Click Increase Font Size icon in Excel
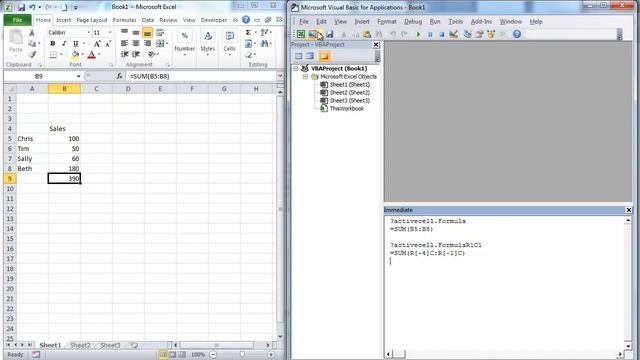The image size is (640, 360). click(x=97, y=44)
